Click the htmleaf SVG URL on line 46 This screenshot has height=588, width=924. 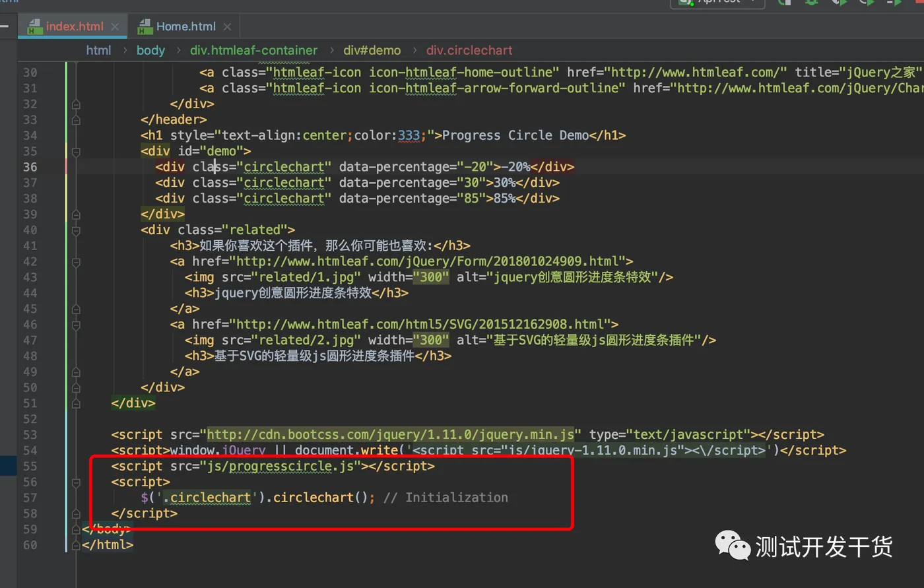tap(420, 325)
